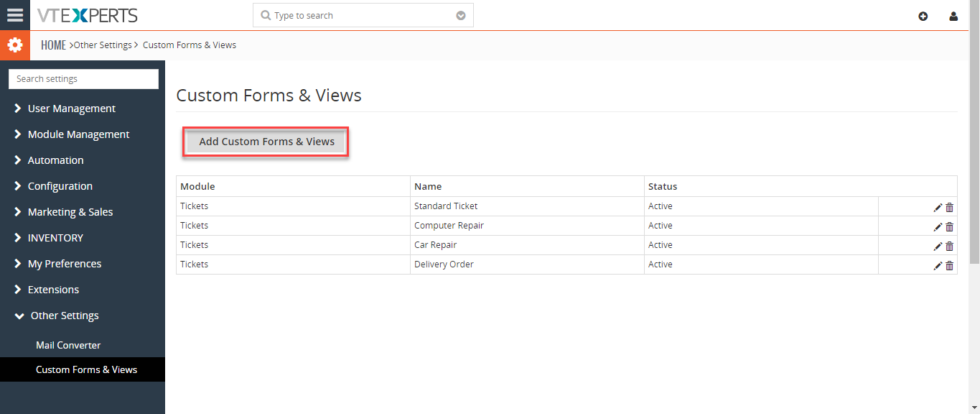
Task: Open the hamburger main menu
Action: click(x=15, y=15)
